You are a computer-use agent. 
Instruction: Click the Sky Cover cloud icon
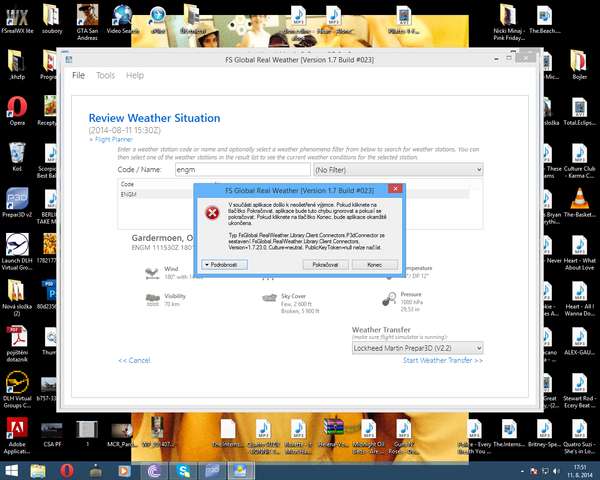coord(267,299)
